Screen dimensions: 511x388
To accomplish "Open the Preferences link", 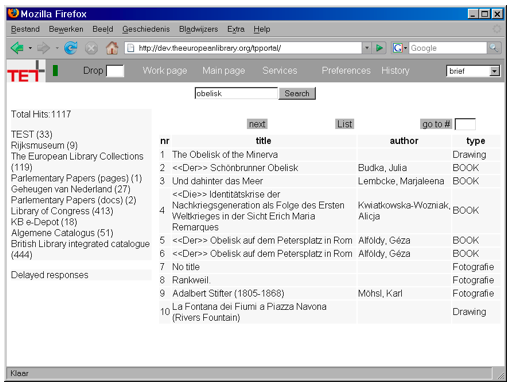I will click(x=346, y=71).
